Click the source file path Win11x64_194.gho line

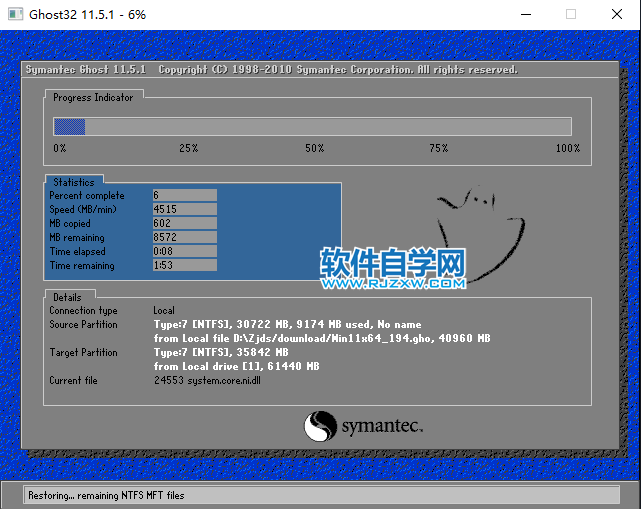(322, 339)
